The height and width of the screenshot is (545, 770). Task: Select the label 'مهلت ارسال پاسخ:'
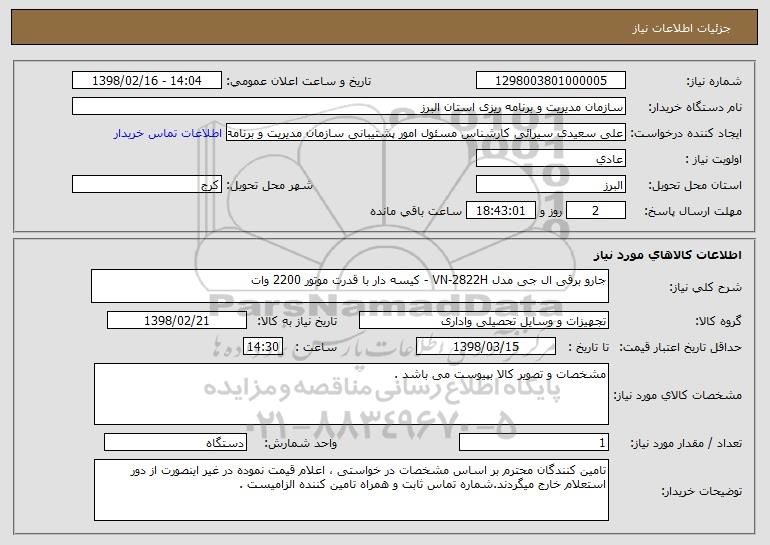coord(693,211)
